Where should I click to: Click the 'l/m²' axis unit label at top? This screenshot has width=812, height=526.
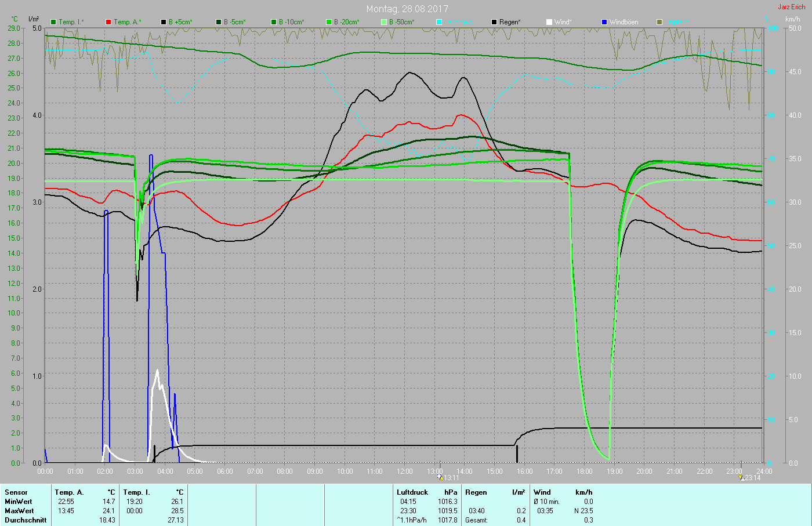tap(34, 19)
